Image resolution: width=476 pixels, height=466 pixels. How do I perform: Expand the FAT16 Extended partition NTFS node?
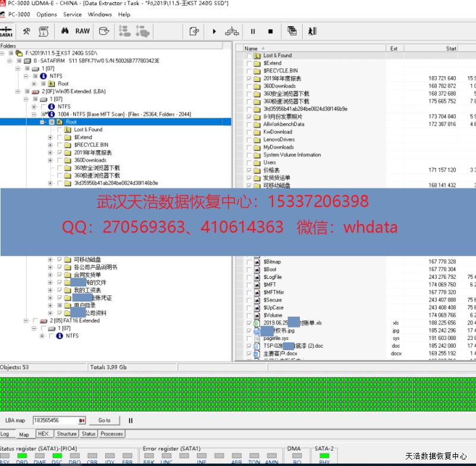click(x=42, y=336)
